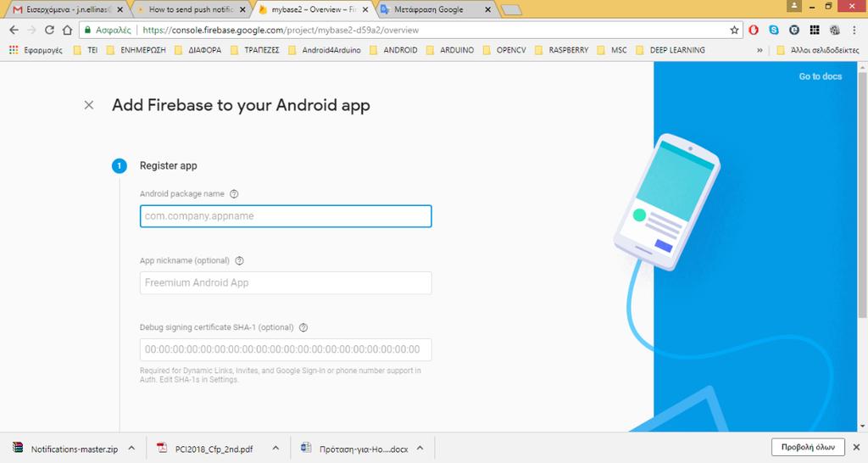Viewport: 868px width, 463px height.
Task: Click the SHA-1 certificate input field
Action: [x=286, y=349]
